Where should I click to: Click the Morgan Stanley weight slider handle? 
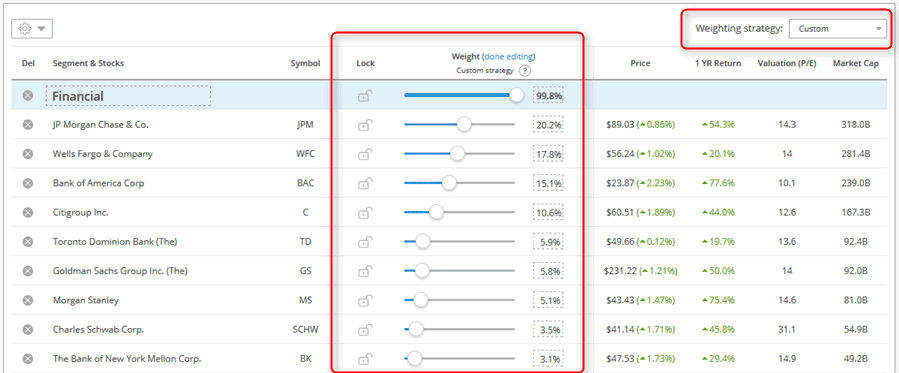click(x=420, y=300)
